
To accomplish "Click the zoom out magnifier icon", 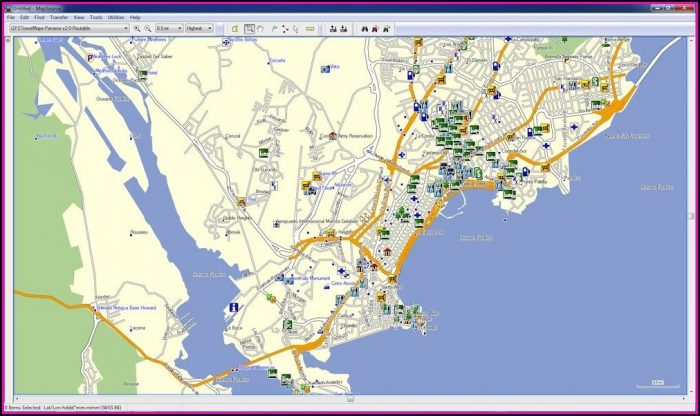I will pyautogui.click(x=148, y=29).
